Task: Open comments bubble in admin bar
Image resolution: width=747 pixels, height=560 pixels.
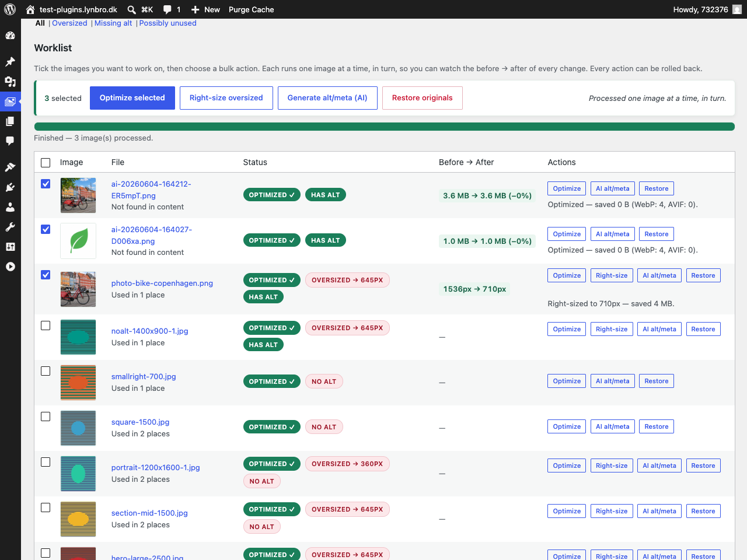Action: [x=167, y=9]
